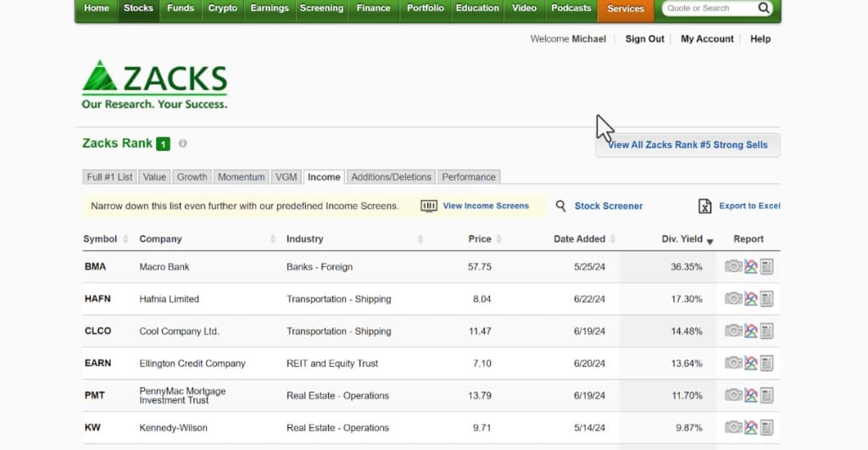This screenshot has height=450, width=868.
Task: Open chart icon for KW row
Action: point(751,427)
